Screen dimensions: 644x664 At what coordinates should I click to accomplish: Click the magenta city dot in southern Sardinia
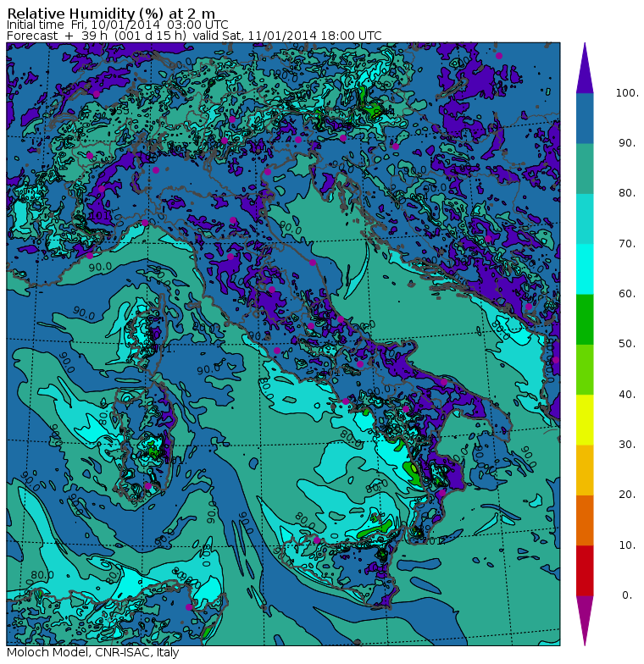pyautogui.click(x=147, y=486)
